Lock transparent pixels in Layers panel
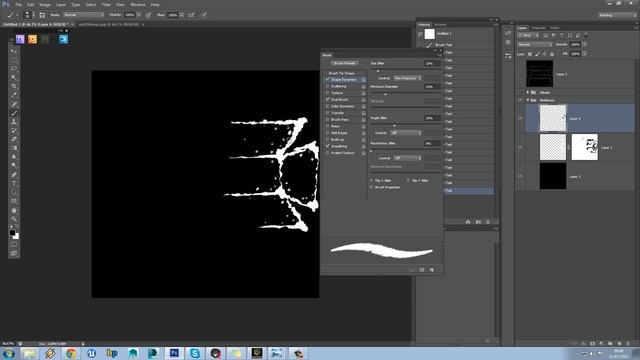 [530, 54]
